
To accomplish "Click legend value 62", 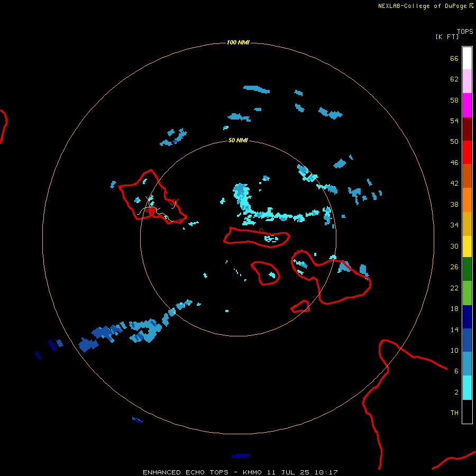I will coord(454,79).
